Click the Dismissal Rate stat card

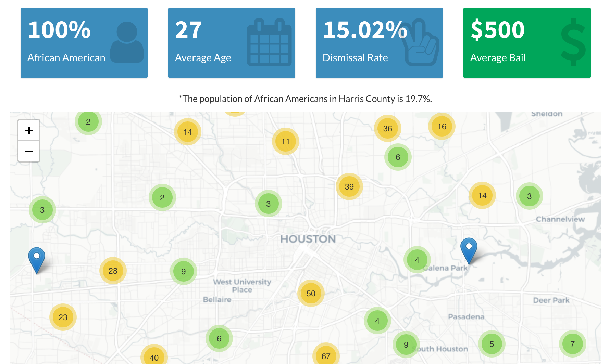click(379, 43)
